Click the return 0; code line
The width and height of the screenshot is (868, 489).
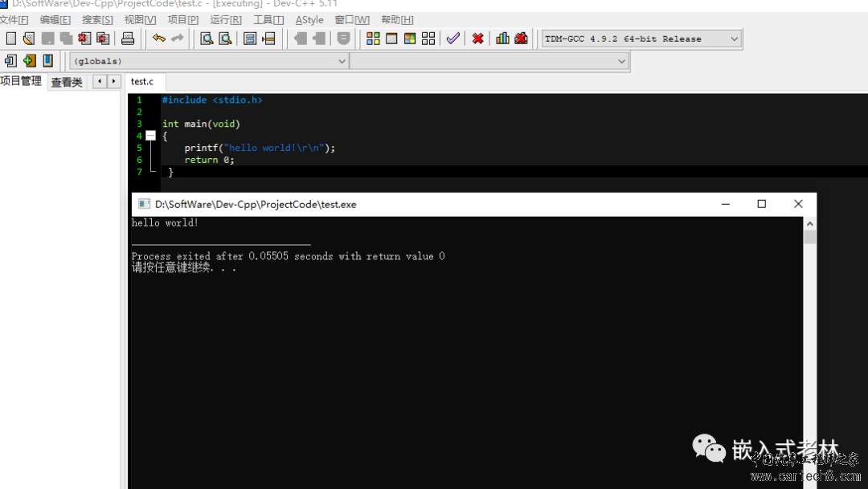click(209, 160)
